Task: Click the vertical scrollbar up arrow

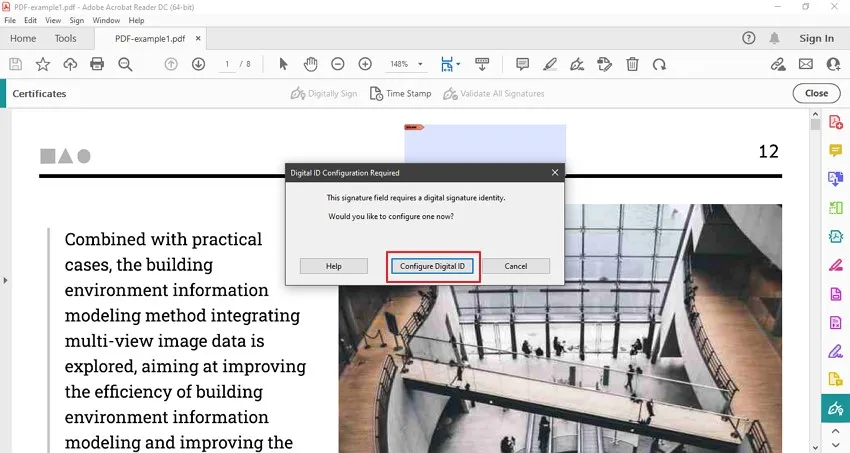Action: click(x=815, y=115)
